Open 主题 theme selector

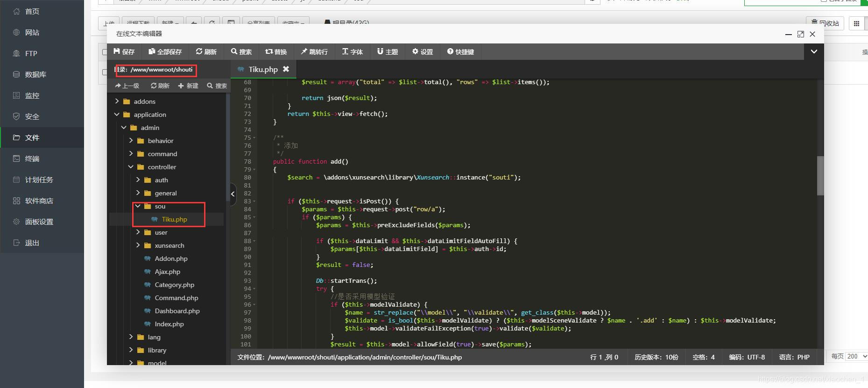pos(388,51)
